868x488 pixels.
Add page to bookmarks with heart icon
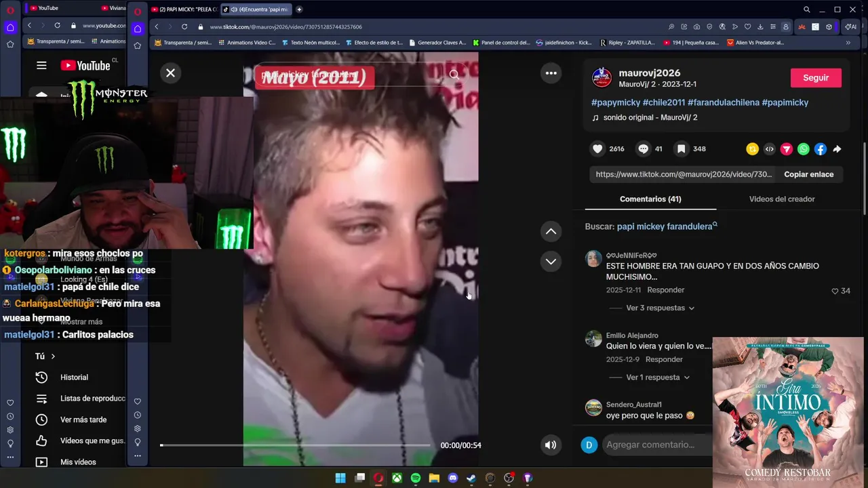[747, 26]
